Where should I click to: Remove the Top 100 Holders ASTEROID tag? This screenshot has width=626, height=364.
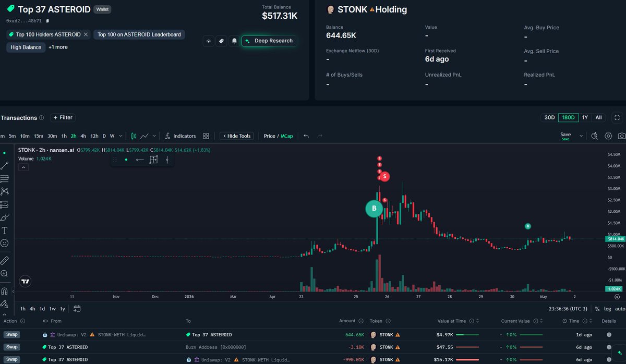pyautogui.click(x=86, y=34)
